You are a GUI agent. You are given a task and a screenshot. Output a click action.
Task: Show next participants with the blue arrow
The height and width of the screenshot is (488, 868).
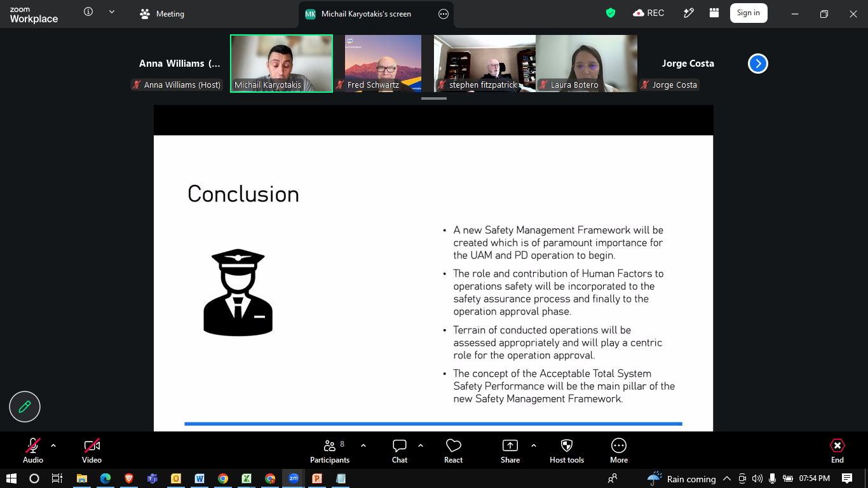tap(758, 64)
